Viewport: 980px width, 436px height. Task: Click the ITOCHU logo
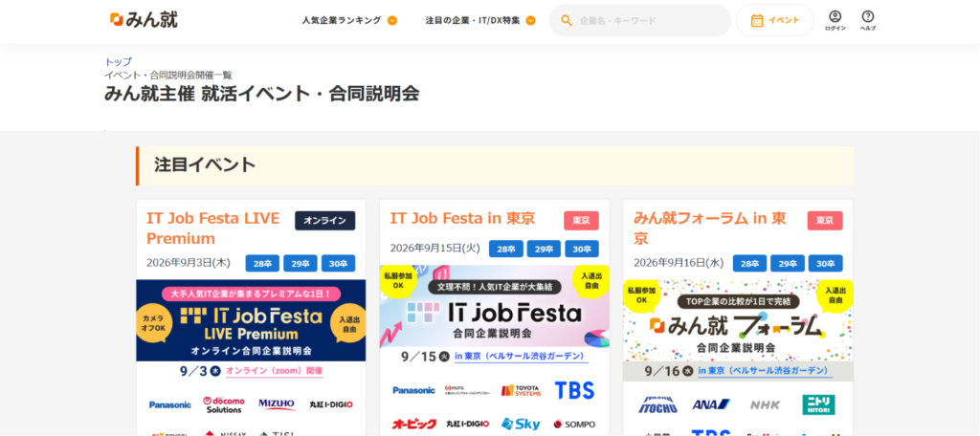tap(657, 404)
